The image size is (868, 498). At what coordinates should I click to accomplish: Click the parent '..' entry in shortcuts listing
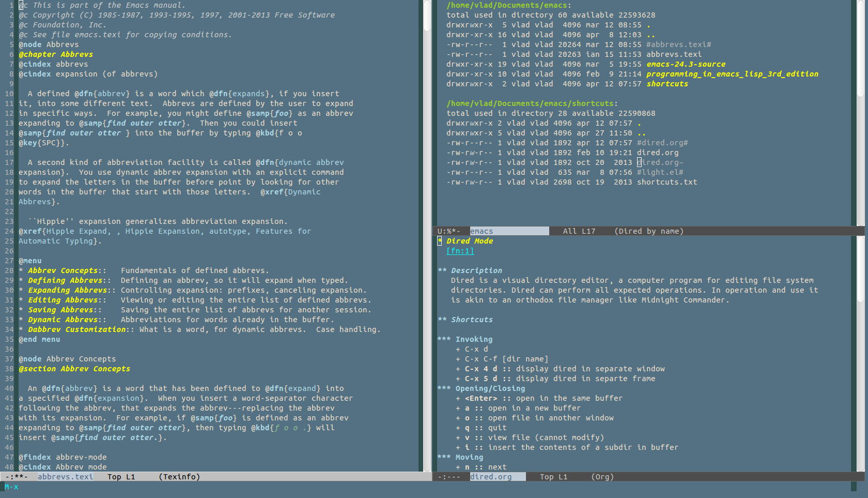pos(642,133)
